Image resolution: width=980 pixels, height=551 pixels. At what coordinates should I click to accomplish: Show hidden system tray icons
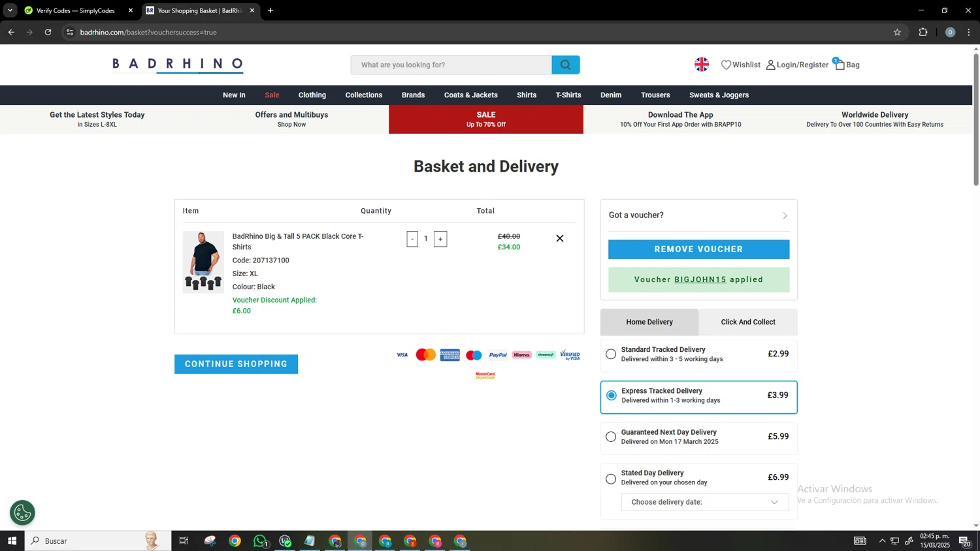(882, 541)
